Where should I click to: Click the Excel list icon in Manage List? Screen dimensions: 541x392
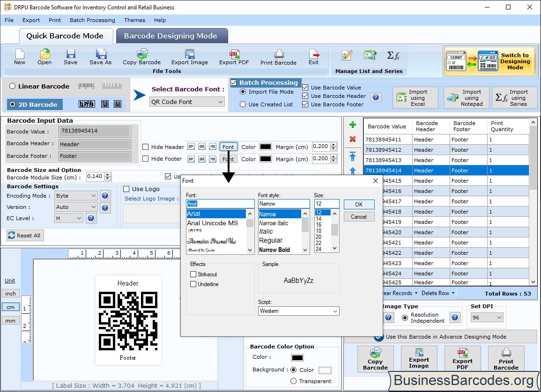[370, 55]
